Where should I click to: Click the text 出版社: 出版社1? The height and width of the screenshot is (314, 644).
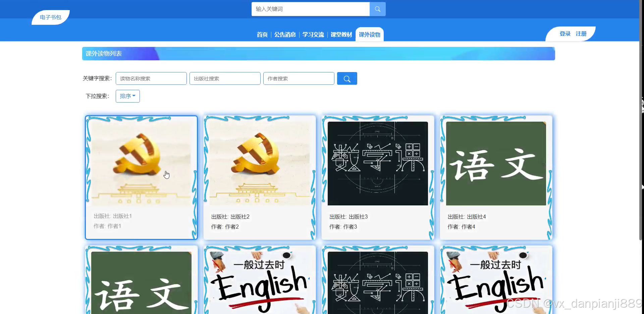coord(113,216)
